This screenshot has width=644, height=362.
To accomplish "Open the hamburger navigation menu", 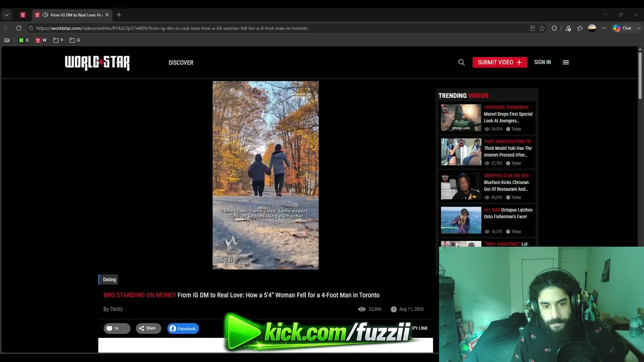I will pos(566,62).
